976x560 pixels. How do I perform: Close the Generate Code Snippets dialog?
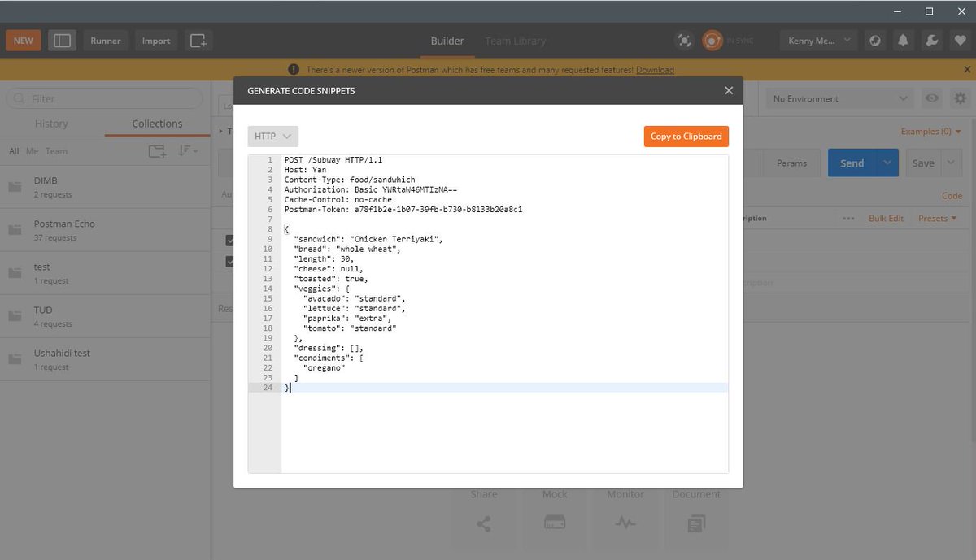(729, 91)
